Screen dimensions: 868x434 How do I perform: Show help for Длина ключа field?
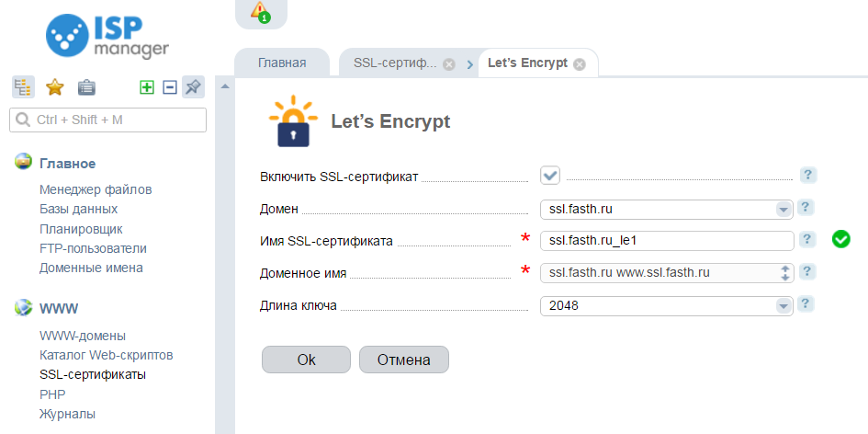click(806, 304)
